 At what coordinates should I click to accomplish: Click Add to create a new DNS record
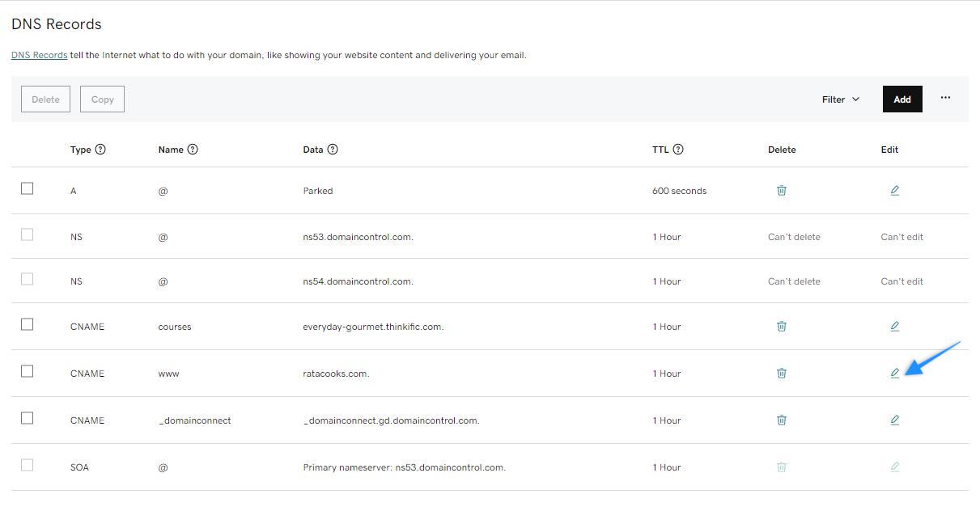coord(902,99)
